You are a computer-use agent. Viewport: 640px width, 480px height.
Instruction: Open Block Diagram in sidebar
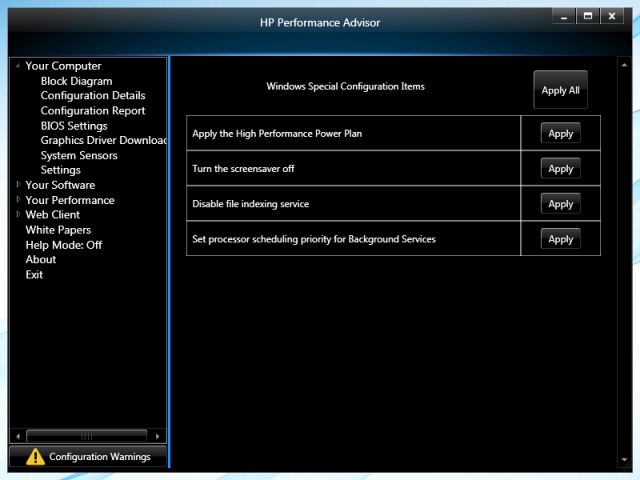tap(76, 81)
